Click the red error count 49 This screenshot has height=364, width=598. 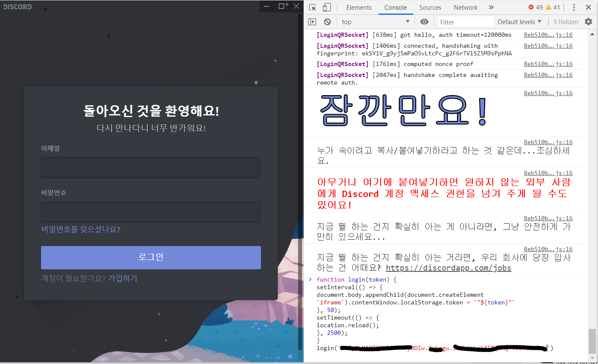pos(536,7)
